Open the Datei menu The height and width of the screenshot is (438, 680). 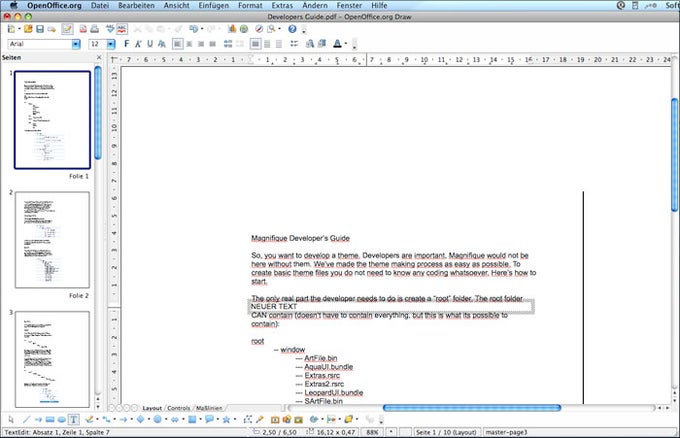(x=100, y=6)
